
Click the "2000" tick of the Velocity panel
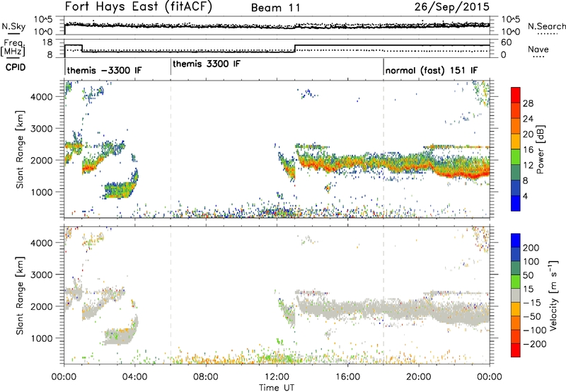(x=41, y=306)
